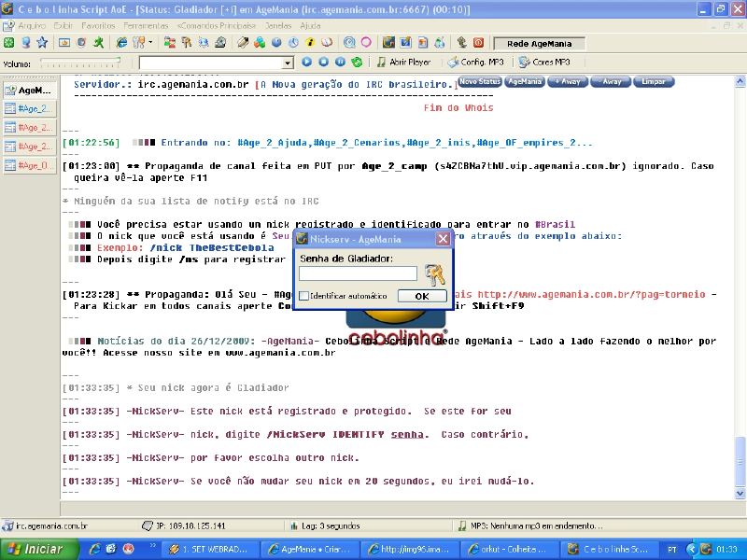Click the colored balls toolbar icon
Screen dimensions: 747x560
coord(260,43)
